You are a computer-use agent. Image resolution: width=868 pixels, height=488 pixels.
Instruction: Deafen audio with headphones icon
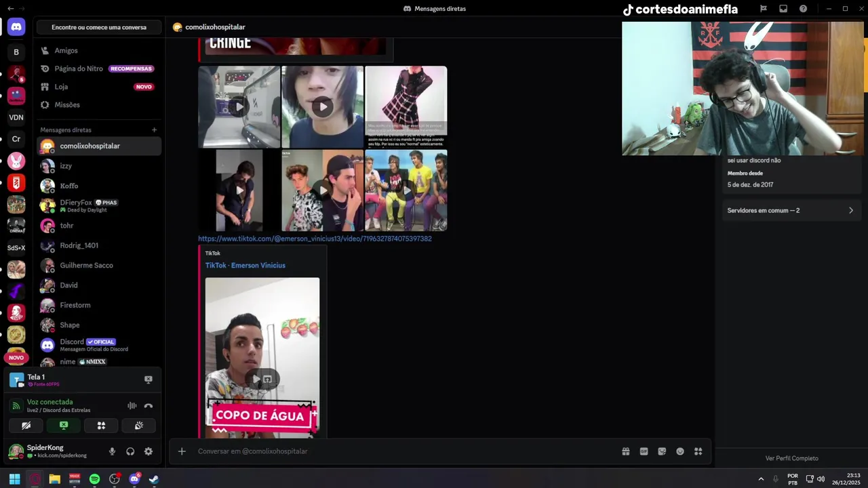[x=130, y=451]
